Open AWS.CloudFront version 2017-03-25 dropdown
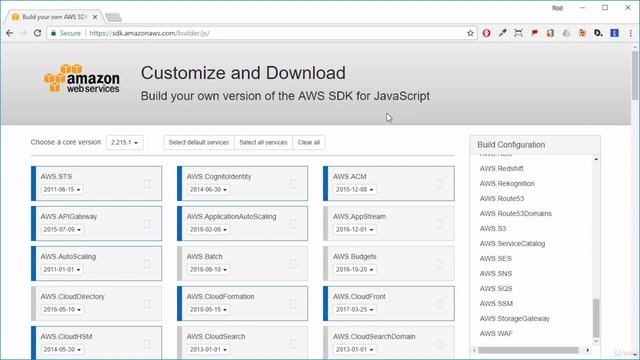This screenshot has height=360, width=640. click(354, 310)
